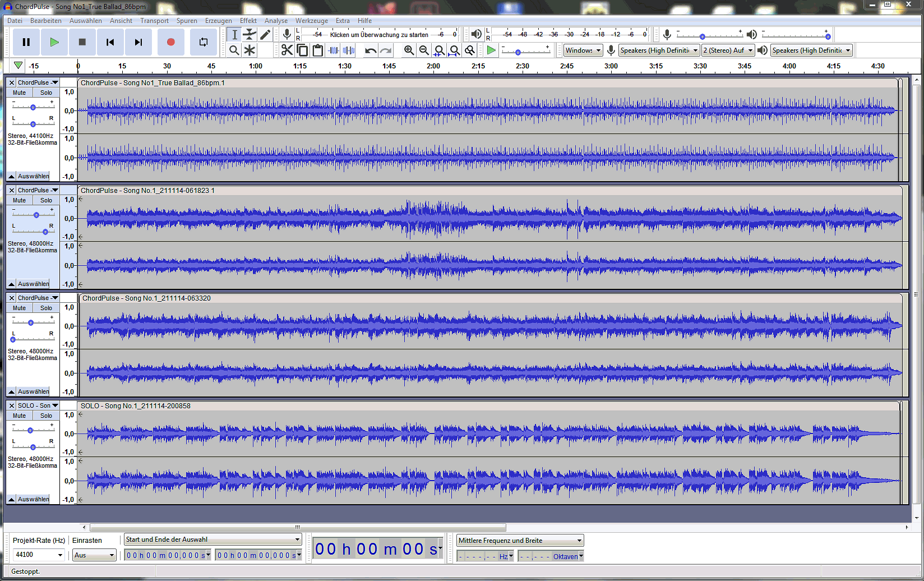Open the Einrasten Aus dropdown

[94, 555]
